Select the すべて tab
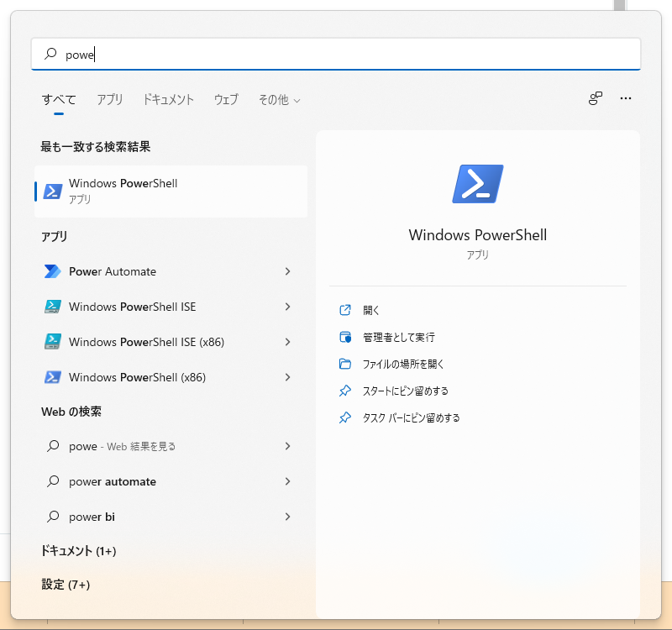 59,100
